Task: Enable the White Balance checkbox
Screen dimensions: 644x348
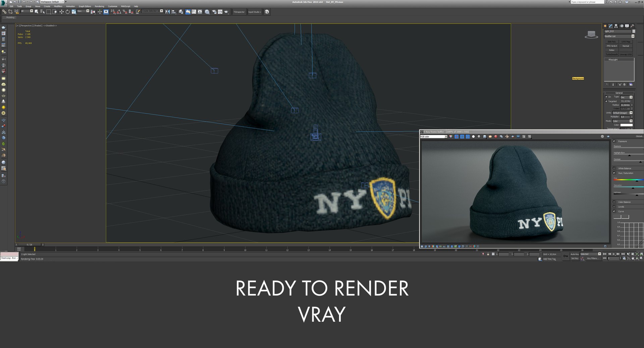Action: (614, 168)
